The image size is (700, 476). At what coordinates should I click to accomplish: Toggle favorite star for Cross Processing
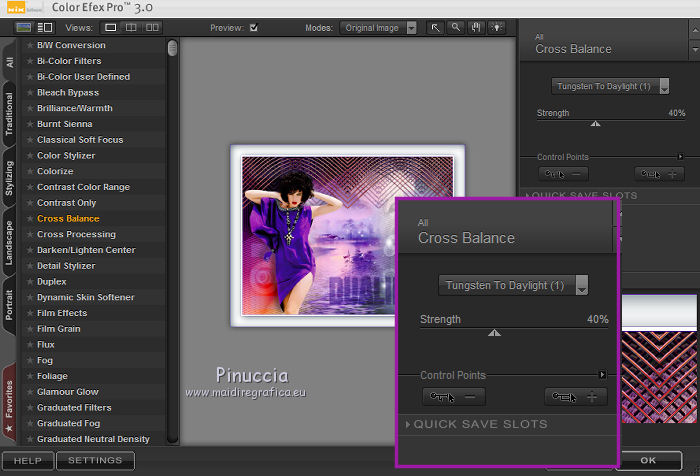(x=29, y=234)
